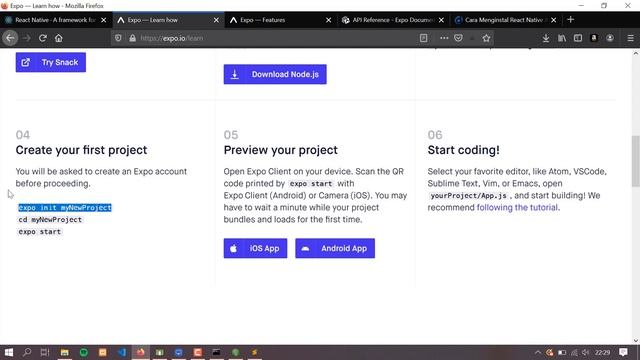Reload the current page
The height and width of the screenshot is (360, 640).
pyautogui.click(x=42, y=38)
